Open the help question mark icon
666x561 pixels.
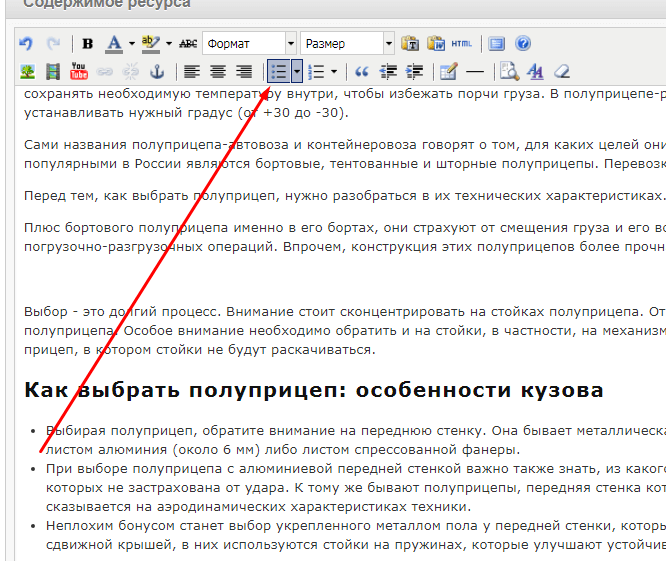click(x=523, y=43)
